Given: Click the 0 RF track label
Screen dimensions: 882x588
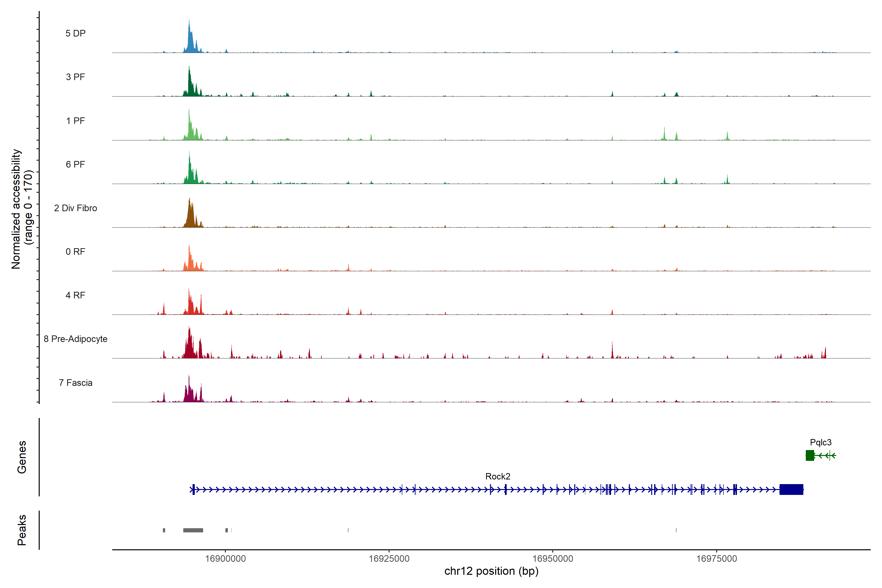Looking at the screenshot, I should tap(75, 252).
